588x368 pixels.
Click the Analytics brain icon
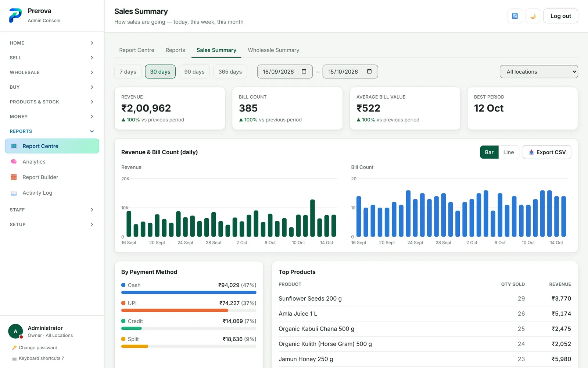coord(14,162)
